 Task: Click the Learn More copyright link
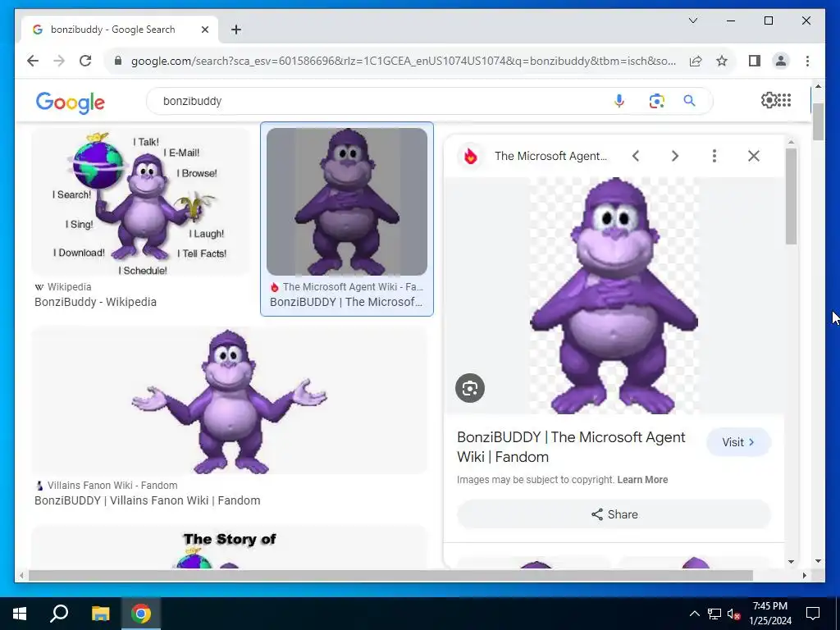pyautogui.click(x=642, y=479)
